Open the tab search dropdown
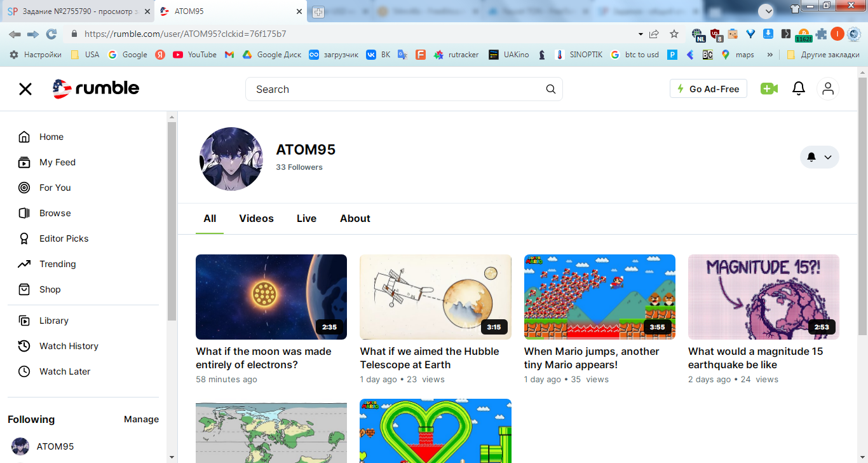 (x=766, y=11)
